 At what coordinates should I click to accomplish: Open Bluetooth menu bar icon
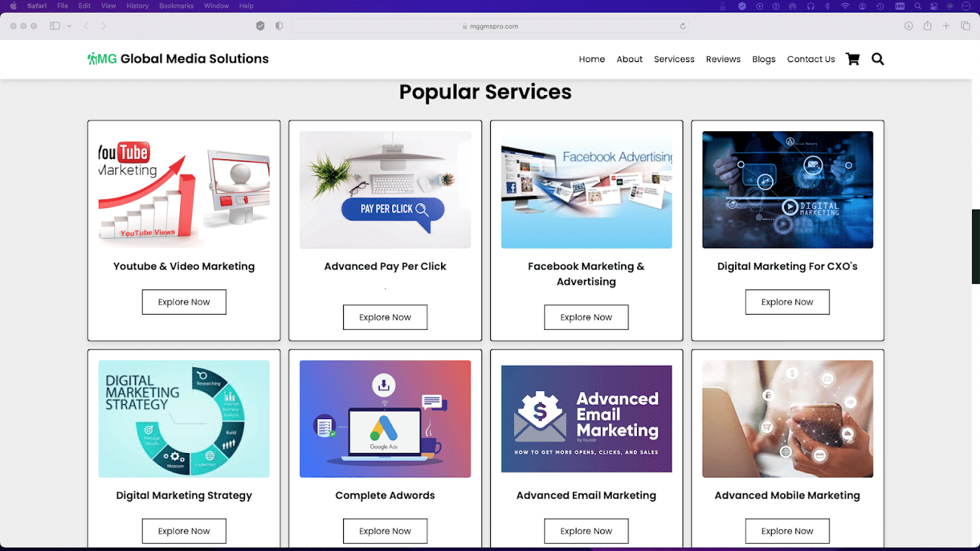pos(827,6)
